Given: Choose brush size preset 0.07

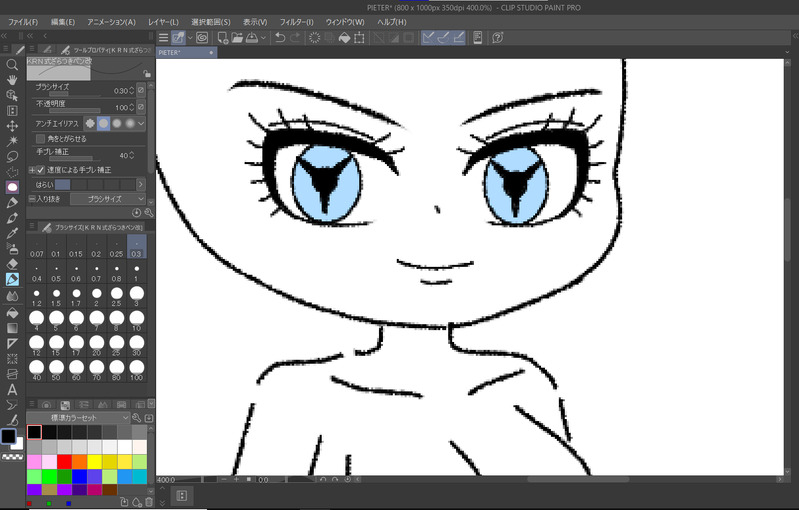Looking at the screenshot, I should (x=37, y=248).
